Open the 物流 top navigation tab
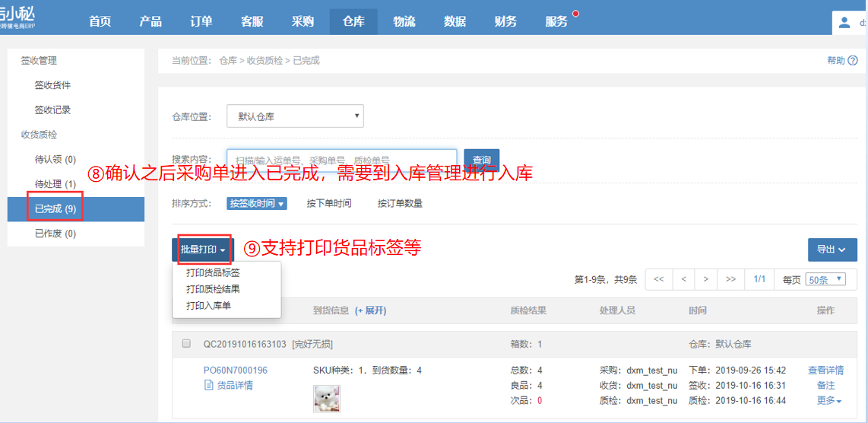This screenshot has width=868, height=423. pos(404,21)
